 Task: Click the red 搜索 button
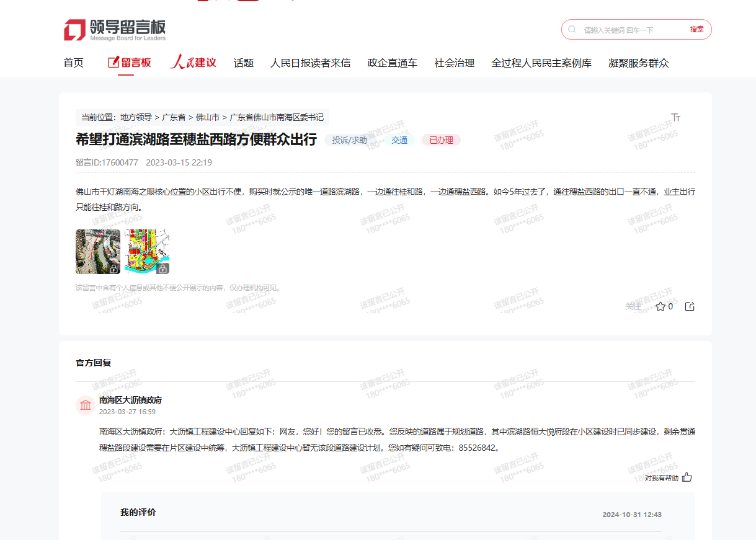pos(696,30)
